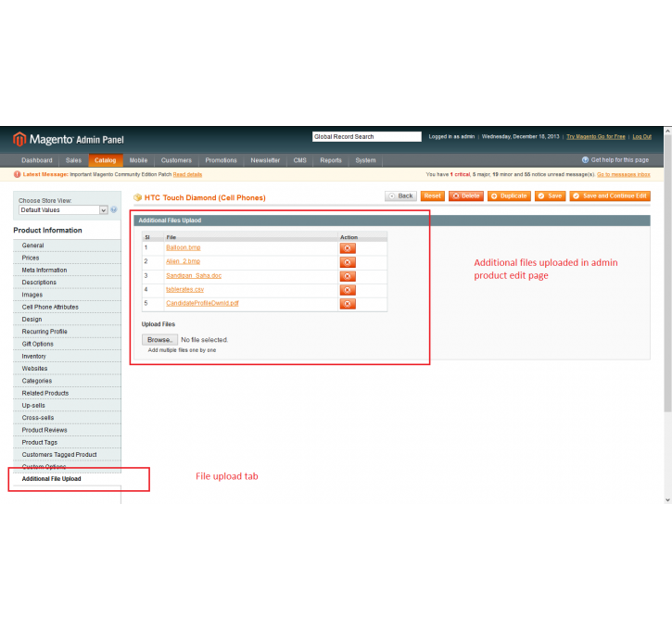
Task: Open the Mobile menu
Action: 138,160
